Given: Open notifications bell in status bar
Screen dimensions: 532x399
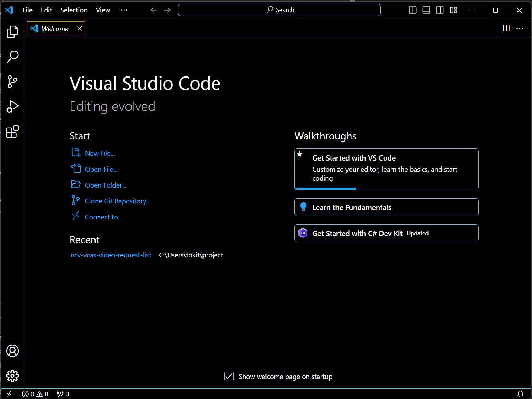Looking at the screenshot, I should click(520, 394).
